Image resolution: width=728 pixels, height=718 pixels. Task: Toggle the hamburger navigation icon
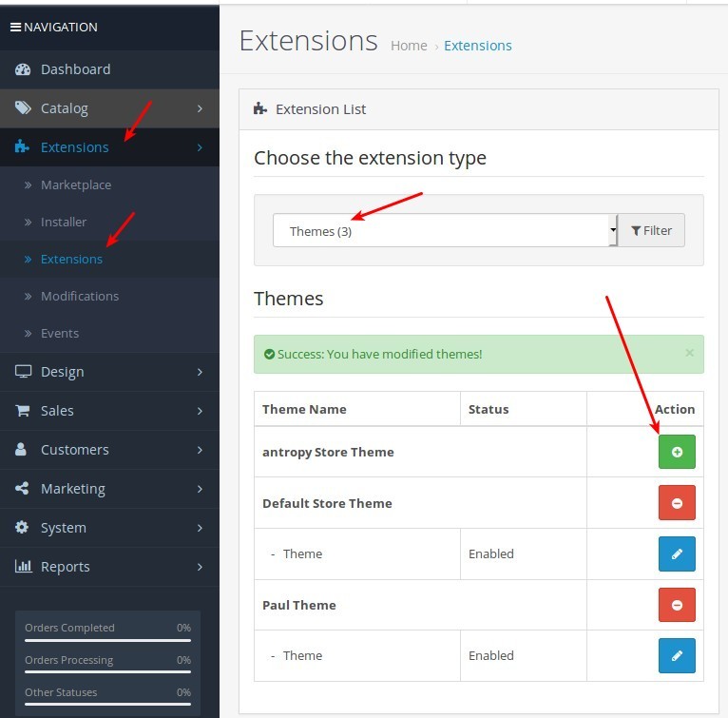point(16,27)
